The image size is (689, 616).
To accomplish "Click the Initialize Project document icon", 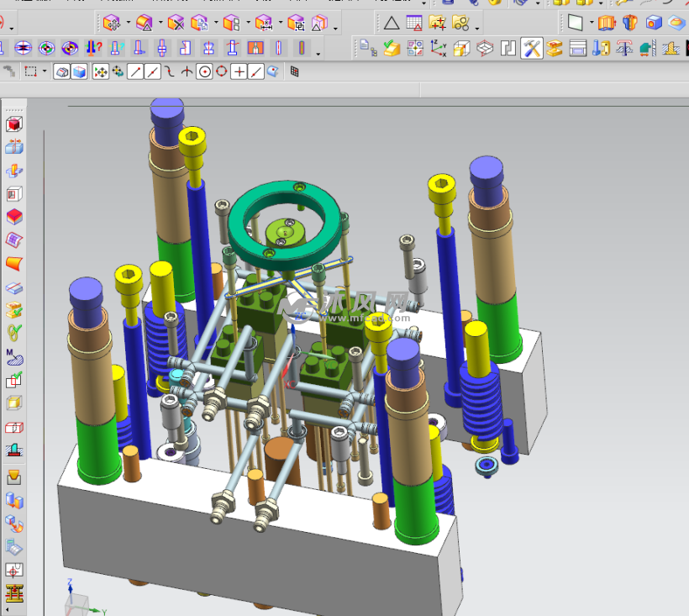I will (x=367, y=49).
